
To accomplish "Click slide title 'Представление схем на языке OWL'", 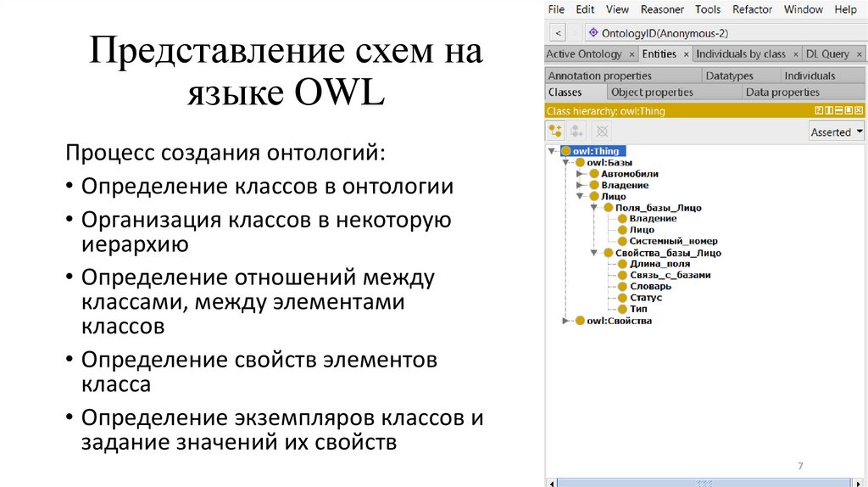I will (286, 71).
